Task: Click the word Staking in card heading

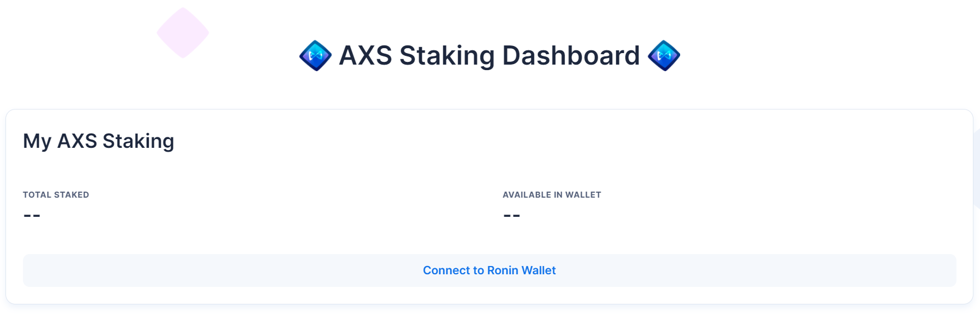Action: coord(138,141)
